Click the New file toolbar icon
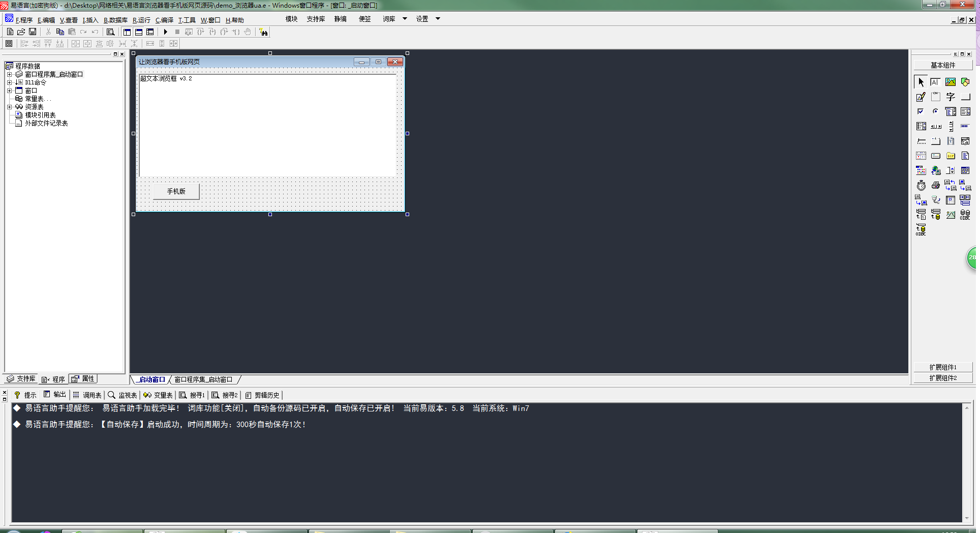 (10, 32)
